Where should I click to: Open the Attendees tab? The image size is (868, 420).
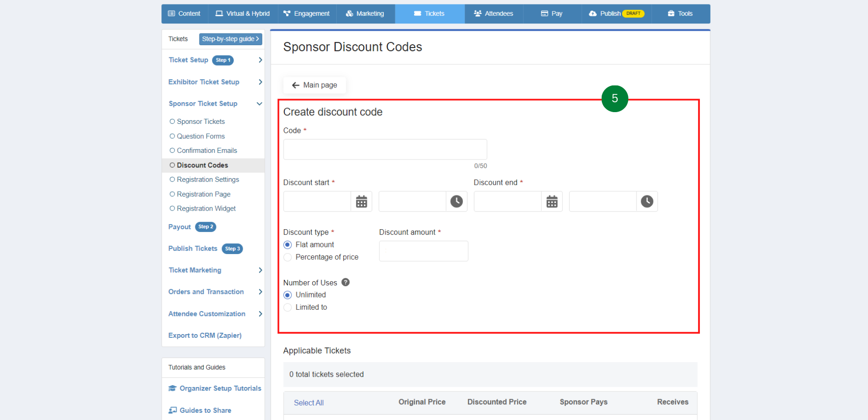tap(494, 14)
